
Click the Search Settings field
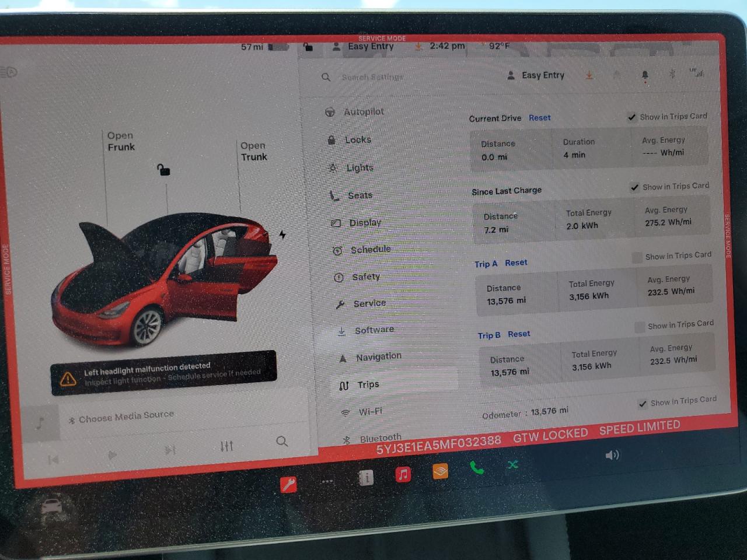(373, 77)
